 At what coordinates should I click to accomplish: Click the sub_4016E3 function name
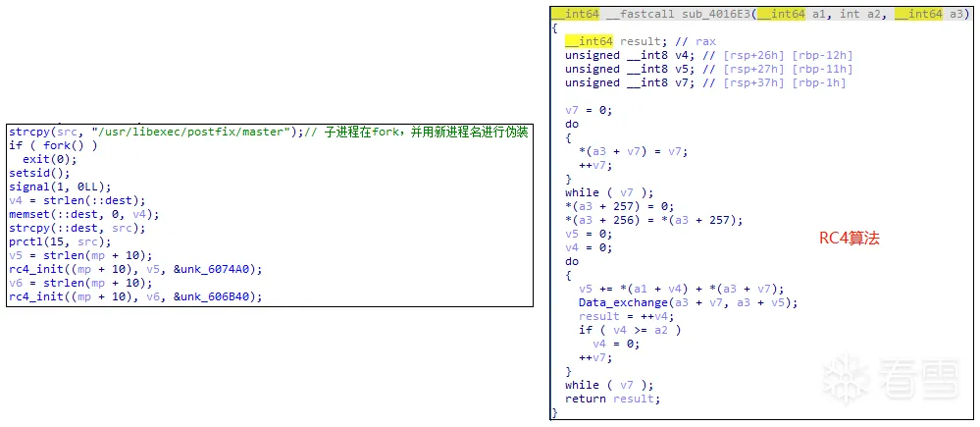(717, 14)
